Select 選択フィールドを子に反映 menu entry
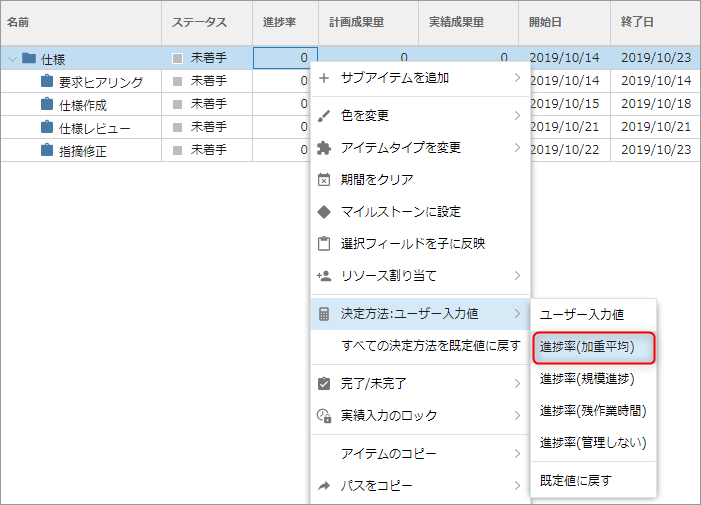 pyautogui.click(x=420, y=244)
